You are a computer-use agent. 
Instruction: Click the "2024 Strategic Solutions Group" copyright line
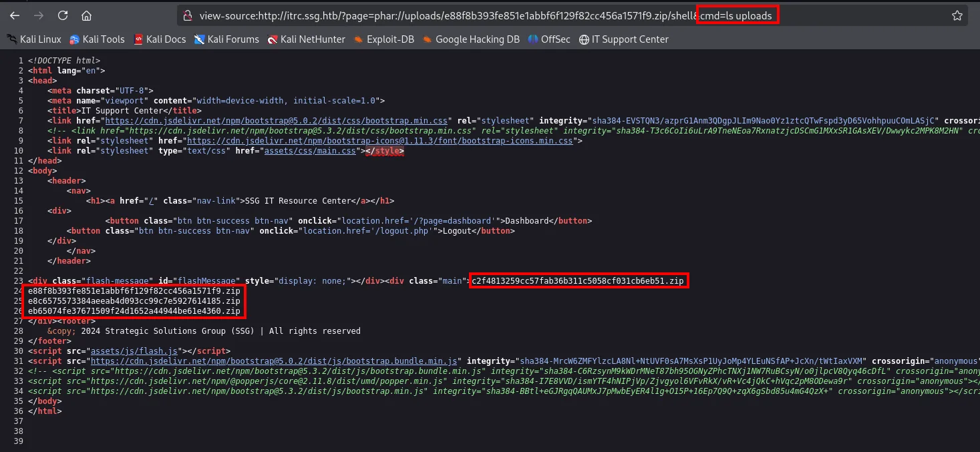pyautogui.click(x=204, y=331)
